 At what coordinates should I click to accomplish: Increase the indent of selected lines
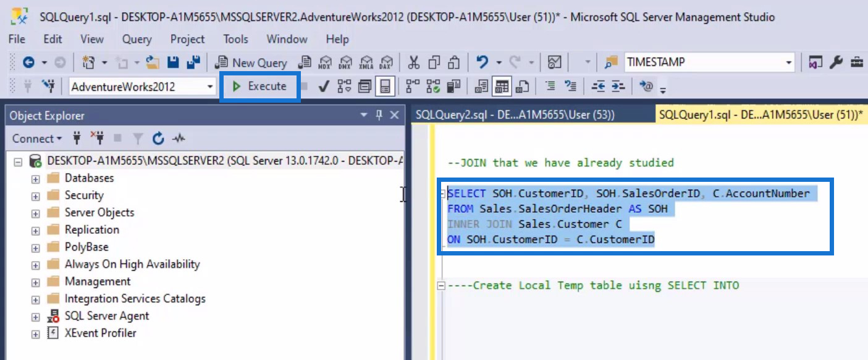(x=618, y=86)
